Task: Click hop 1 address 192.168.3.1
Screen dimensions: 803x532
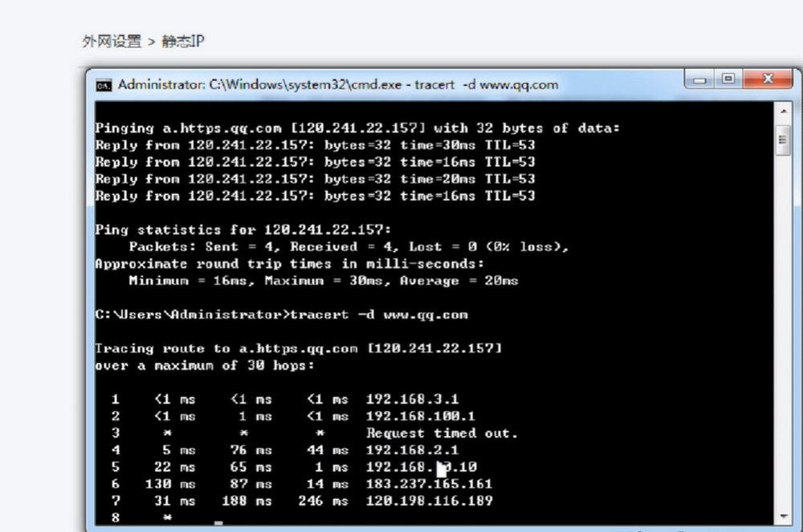Action: point(412,400)
